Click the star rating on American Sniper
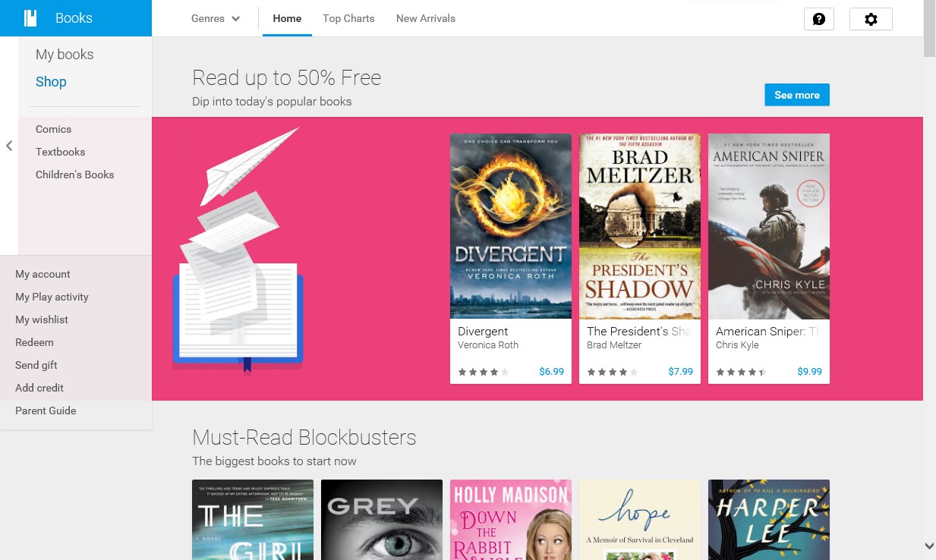 coord(742,372)
